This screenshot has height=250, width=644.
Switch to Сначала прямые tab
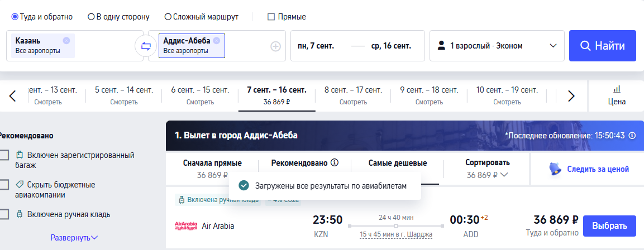(x=212, y=169)
